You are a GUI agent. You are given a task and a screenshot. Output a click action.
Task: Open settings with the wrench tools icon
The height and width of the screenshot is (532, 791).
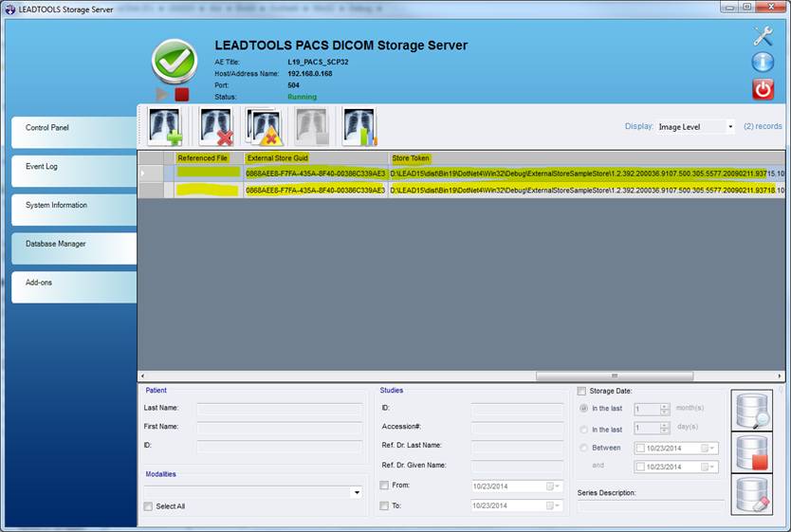(x=763, y=36)
